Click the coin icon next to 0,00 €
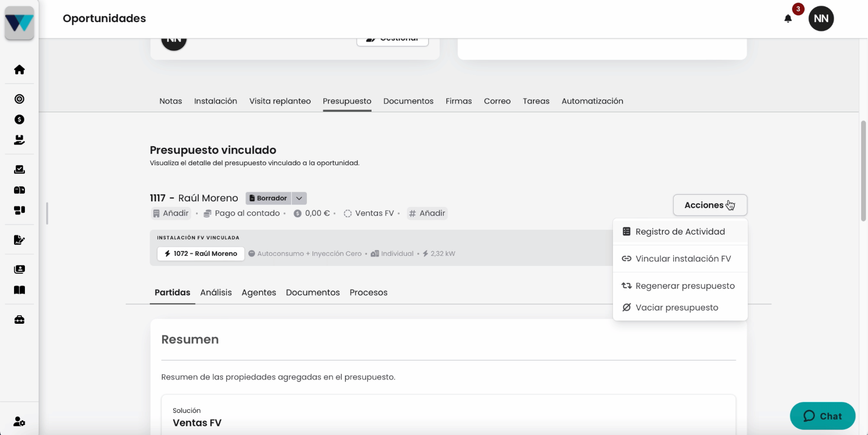The height and width of the screenshot is (435, 868). point(297,213)
